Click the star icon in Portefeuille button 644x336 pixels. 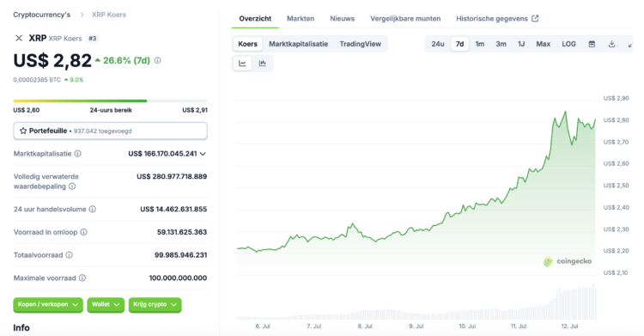(23, 131)
